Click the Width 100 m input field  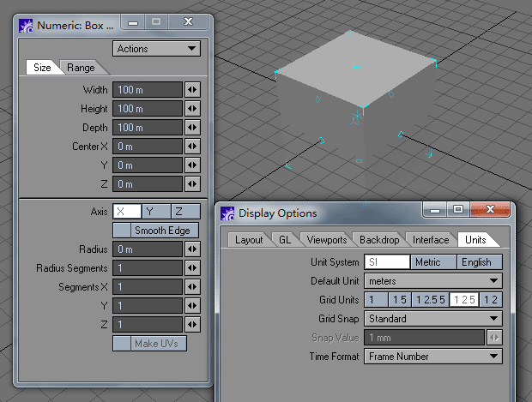[x=148, y=90]
